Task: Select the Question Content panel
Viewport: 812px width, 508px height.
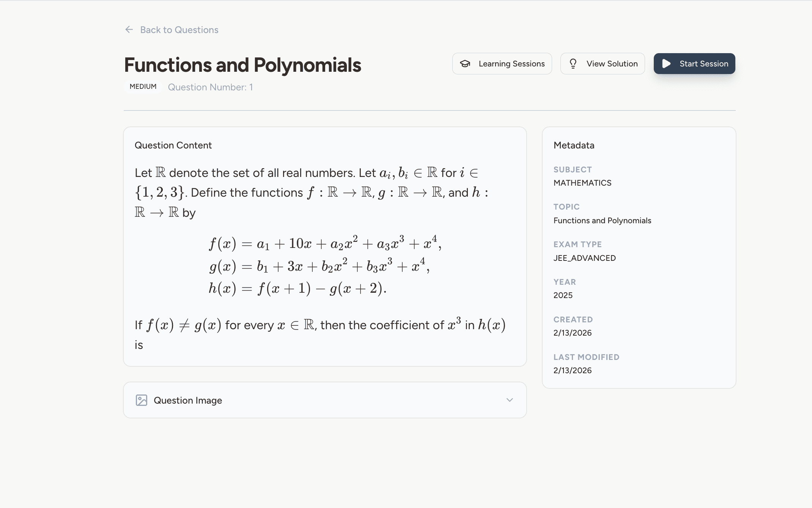Action: [173, 145]
